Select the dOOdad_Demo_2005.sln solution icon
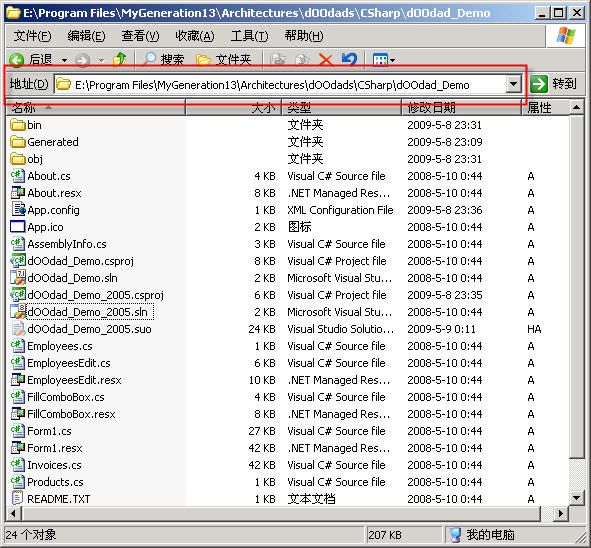The image size is (591, 548). tap(18, 311)
